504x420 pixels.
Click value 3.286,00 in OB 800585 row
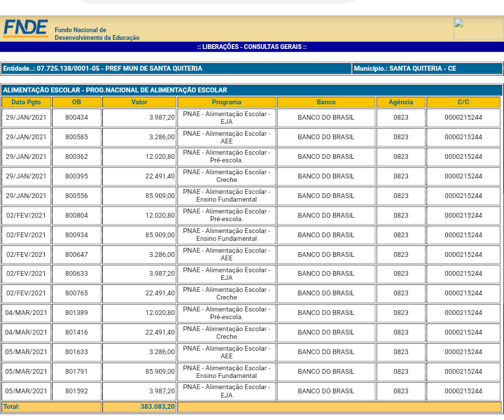tap(162, 137)
